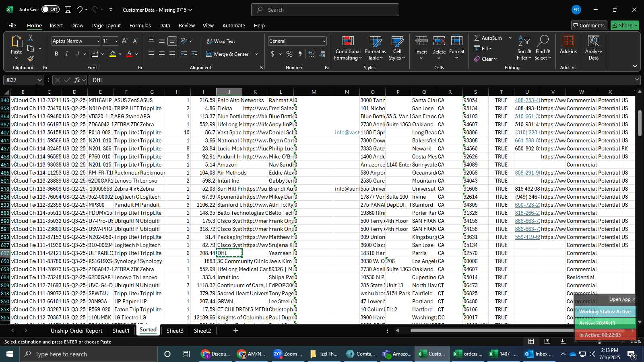Click Normal view icon in status bar

coord(531,341)
